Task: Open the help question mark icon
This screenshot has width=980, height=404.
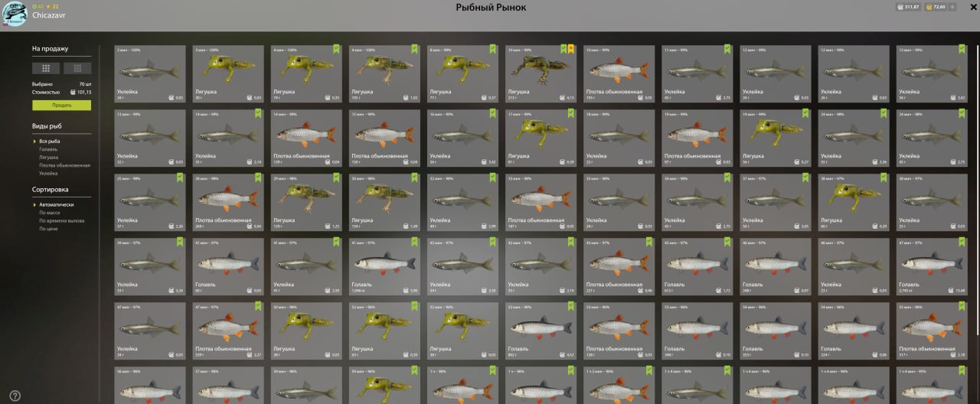Action: [x=15, y=396]
